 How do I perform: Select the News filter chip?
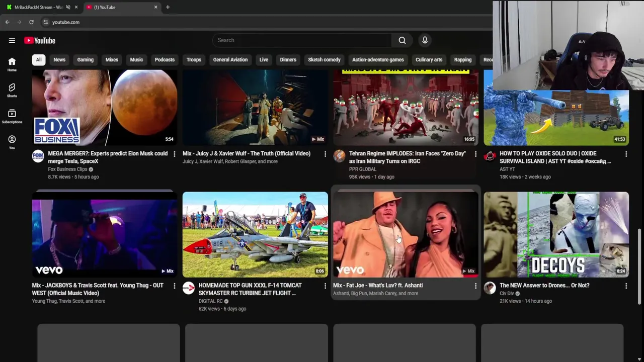pyautogui.click(x=59, y=60)
